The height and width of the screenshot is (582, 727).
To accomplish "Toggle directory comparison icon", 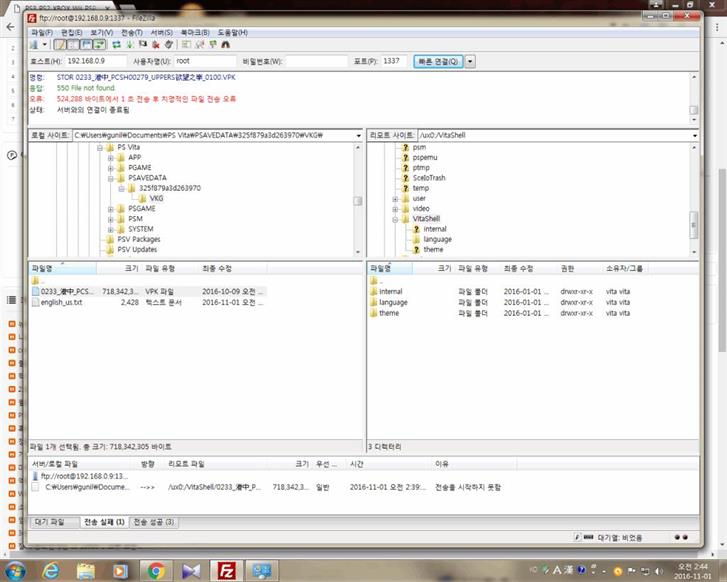I will (200, 45).
